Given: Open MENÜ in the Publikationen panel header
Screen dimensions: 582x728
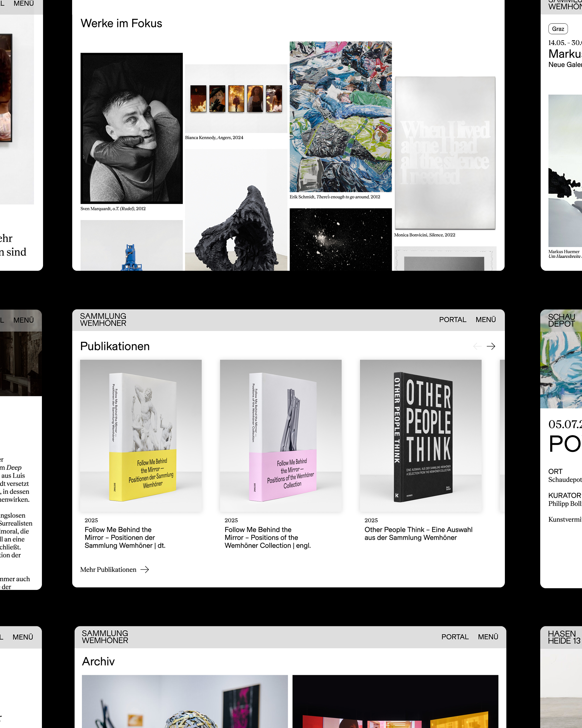Looking at the screenshot, I should [x=486, y=320].
